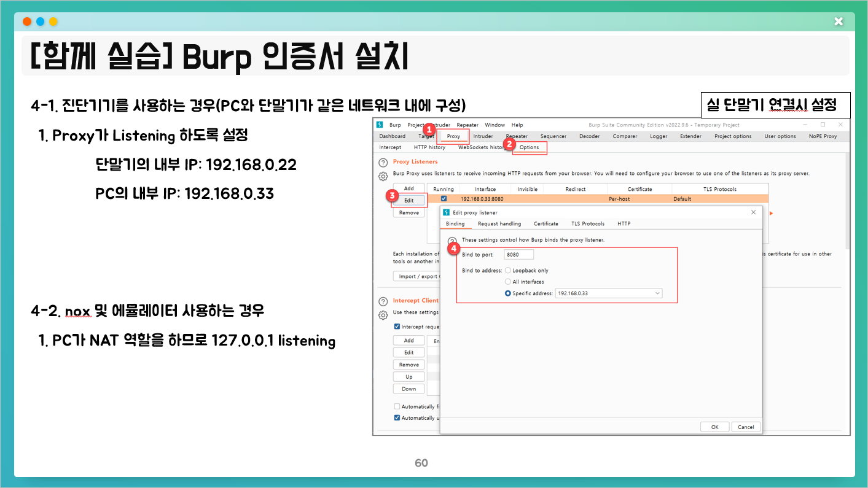Open the Window menu
Viewport: 868px width, 488px height.
tap(495, 125)
